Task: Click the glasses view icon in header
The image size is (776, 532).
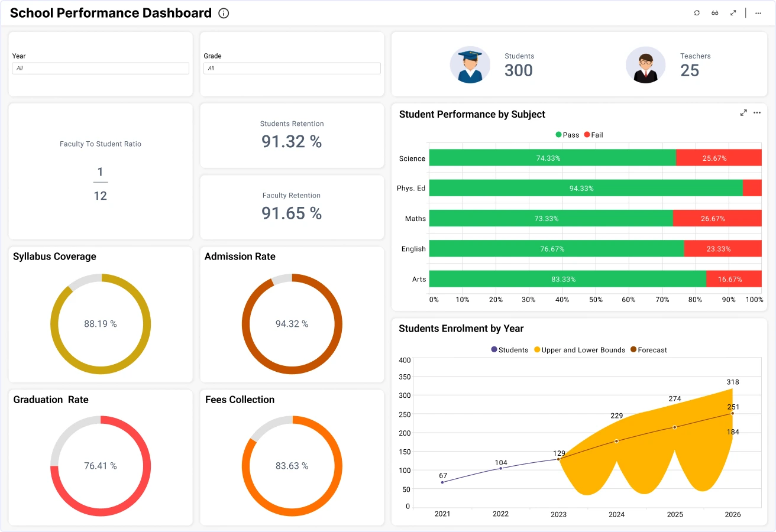Action: click(714, 13)
